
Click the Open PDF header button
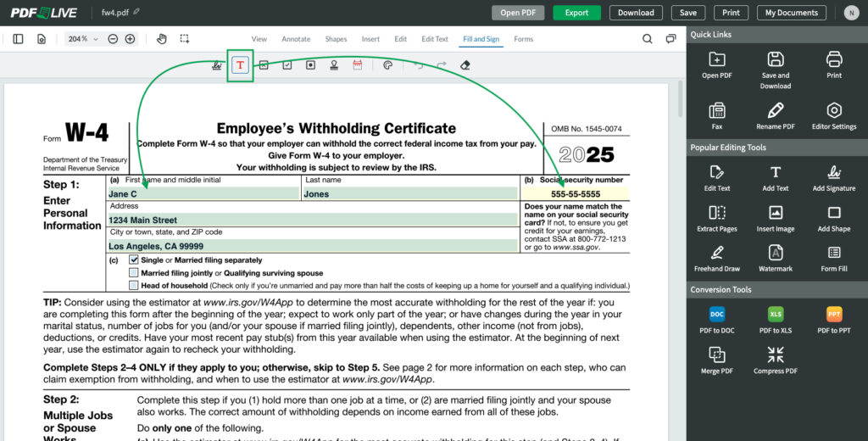coord(518,13)
